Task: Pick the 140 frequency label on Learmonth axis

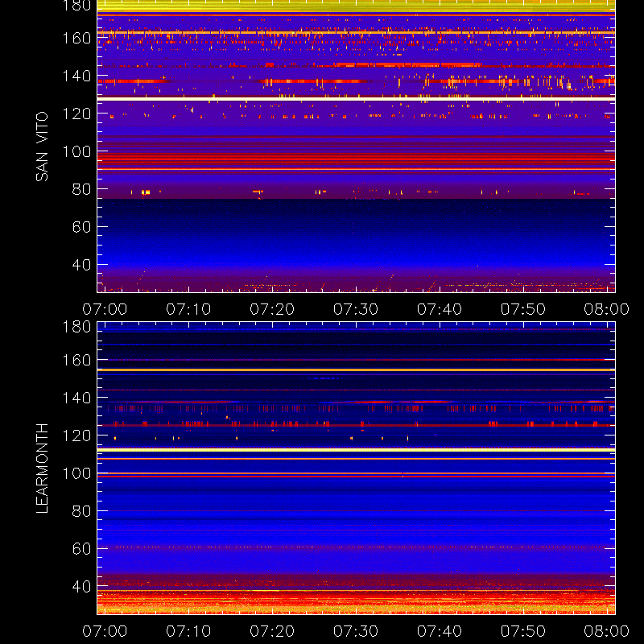Action: [x=76, y=398]
